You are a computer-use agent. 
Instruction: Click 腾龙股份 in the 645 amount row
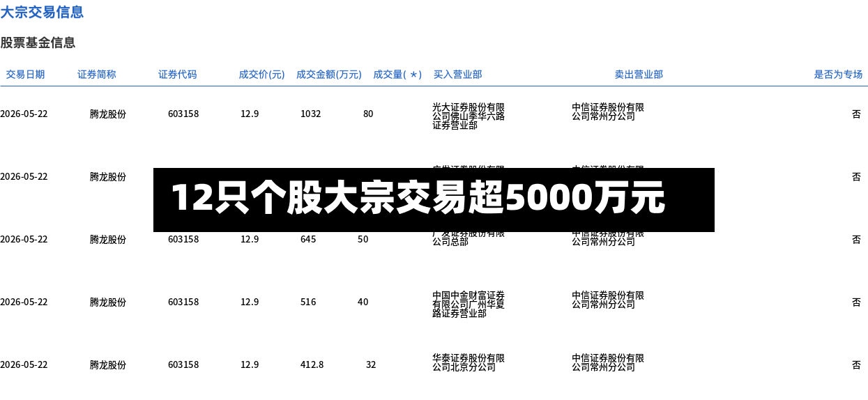(108, 239)
